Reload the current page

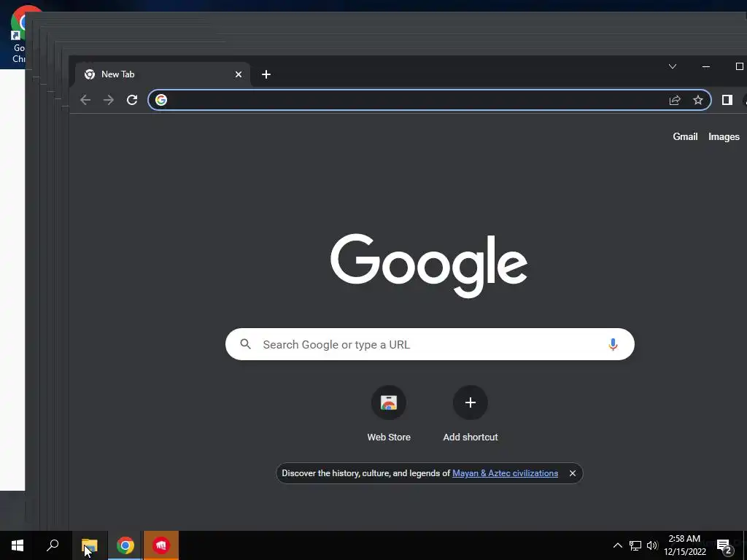tap(132, 100)
